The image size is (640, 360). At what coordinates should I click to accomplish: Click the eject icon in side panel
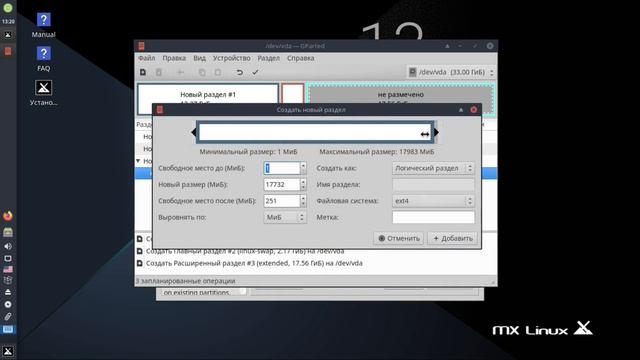[x=8, y=292]
